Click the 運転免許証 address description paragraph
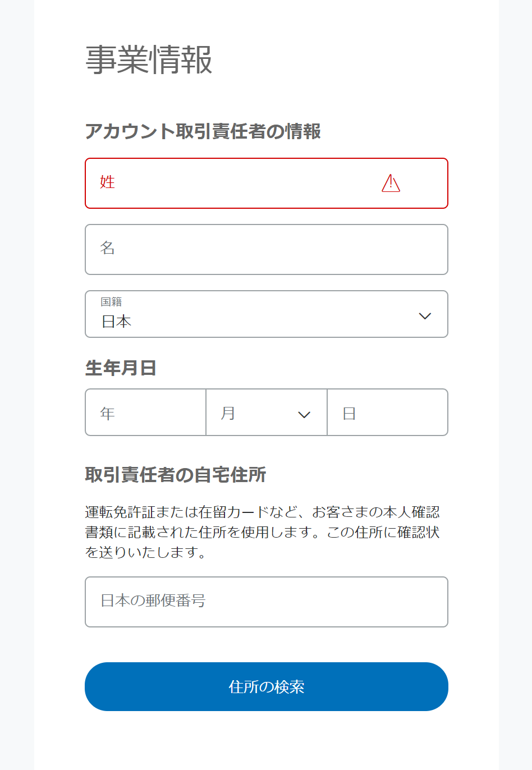Image resolution: width=532 pixels, height=770 pixels. pyautogui.click(x=263, y=531)
